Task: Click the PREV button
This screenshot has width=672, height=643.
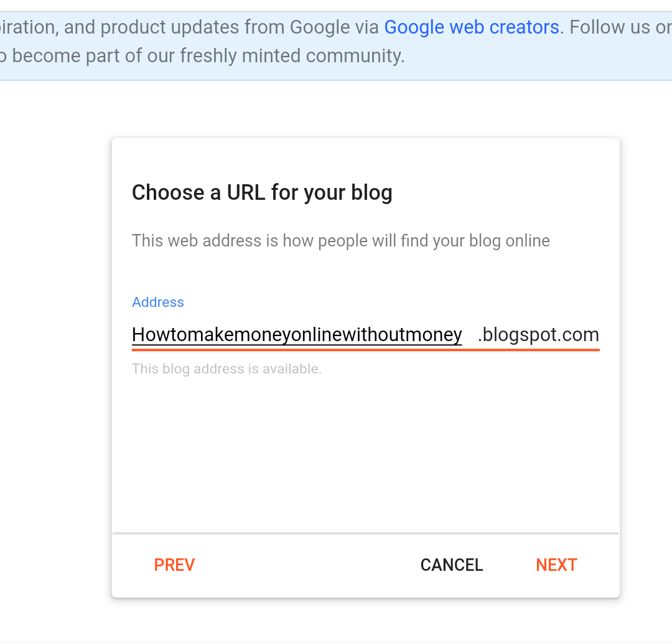Action: coord(174,565)
